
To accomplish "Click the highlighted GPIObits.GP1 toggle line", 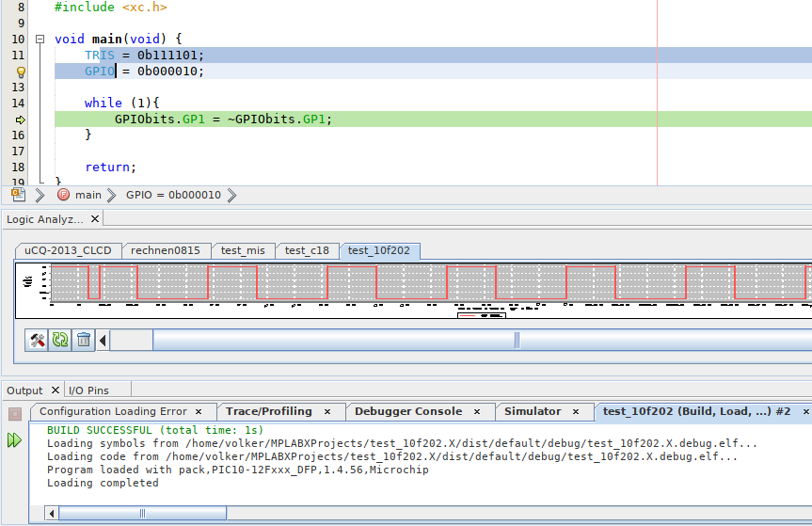I will [x=223, y=120].
